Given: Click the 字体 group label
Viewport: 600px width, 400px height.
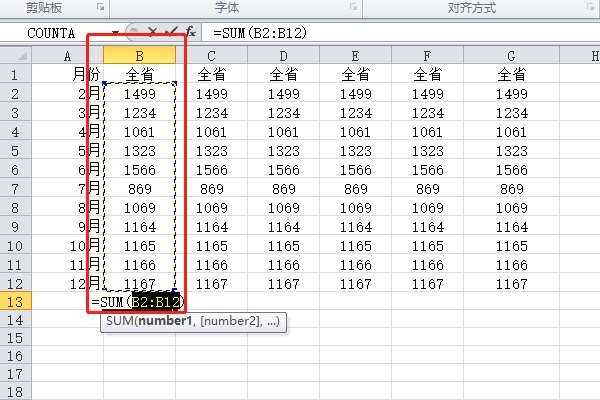Looking at the screenshot, I should pos(227,8).
